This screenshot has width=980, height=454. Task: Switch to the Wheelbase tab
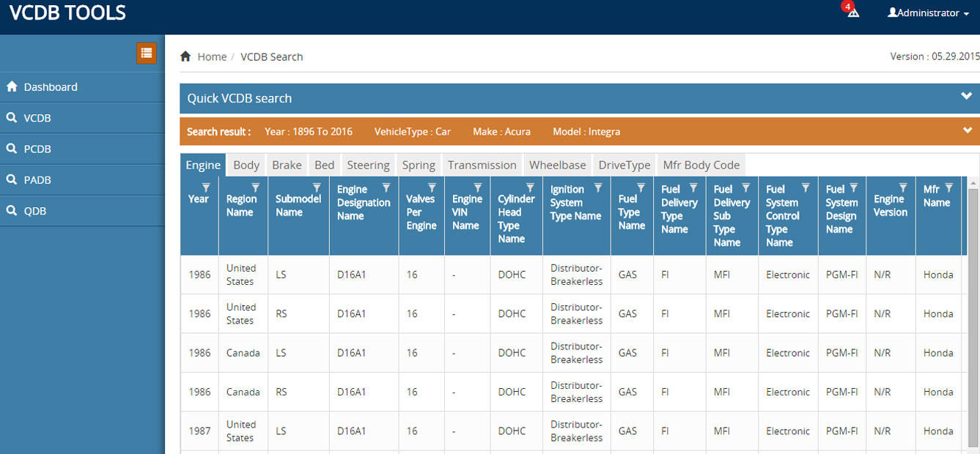(558, 165)
